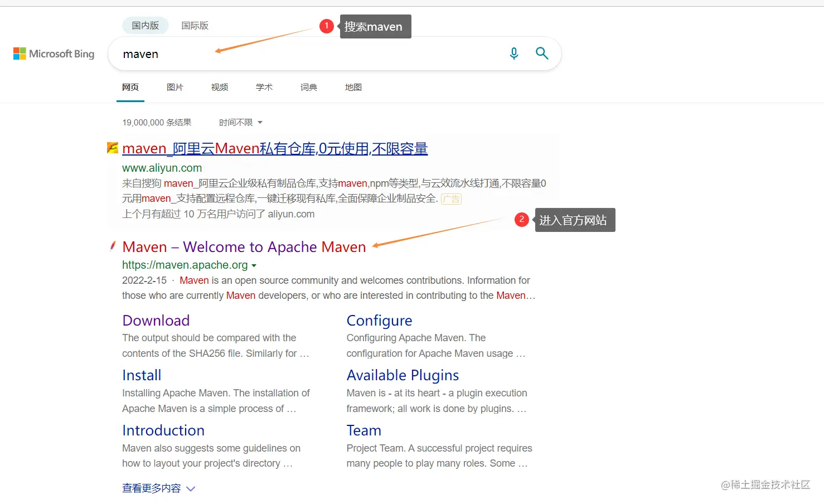Click the magnifier search icon
Screen dimensions: 824x504
click(x=542, y=54)
